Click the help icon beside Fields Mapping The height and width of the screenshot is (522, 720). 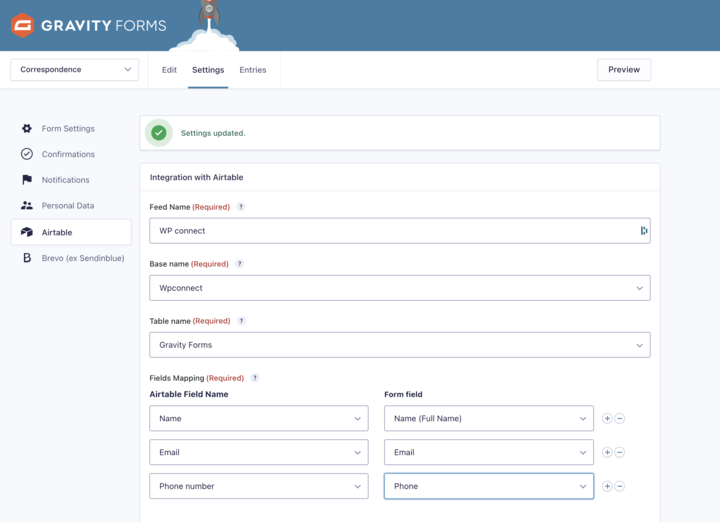[x=255, y=378]
